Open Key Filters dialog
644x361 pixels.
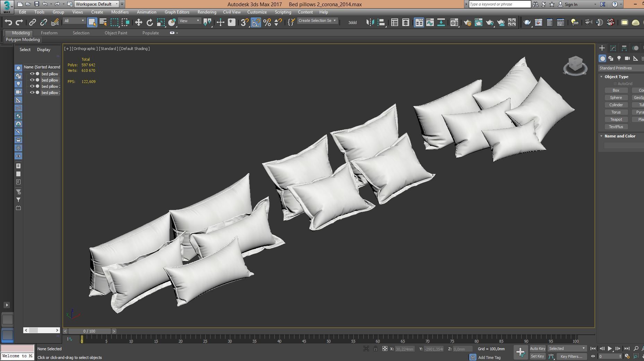coord(571,356)
